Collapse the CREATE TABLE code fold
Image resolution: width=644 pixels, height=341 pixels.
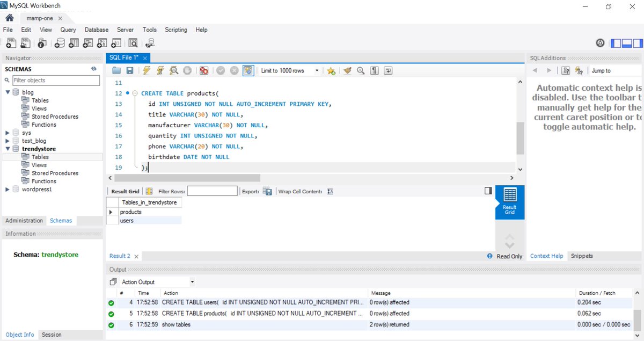tap(135, 93)
